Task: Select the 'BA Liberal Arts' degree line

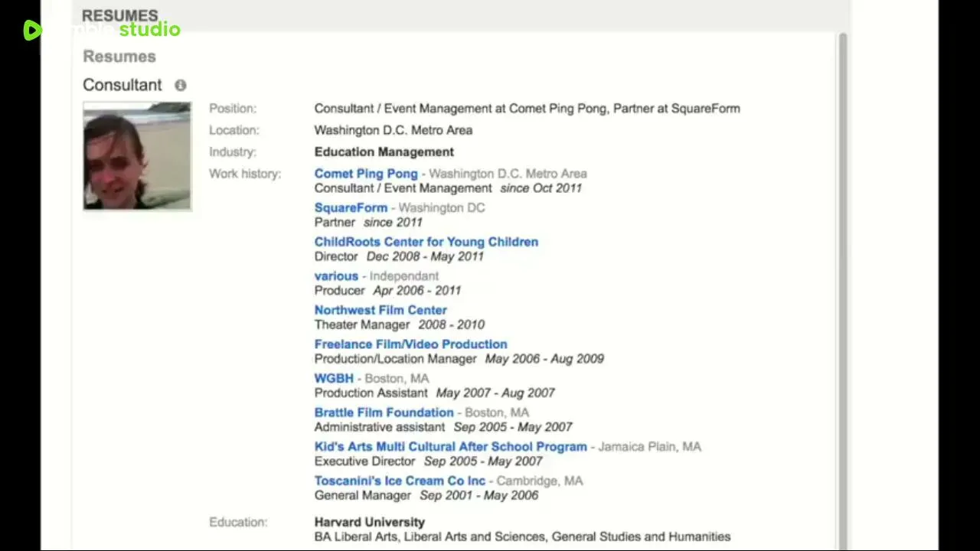Action: coord(522,536)
